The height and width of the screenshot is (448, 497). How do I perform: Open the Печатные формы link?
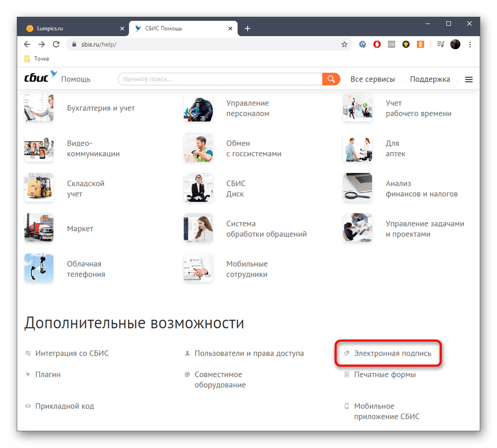[x=385, y=374]
